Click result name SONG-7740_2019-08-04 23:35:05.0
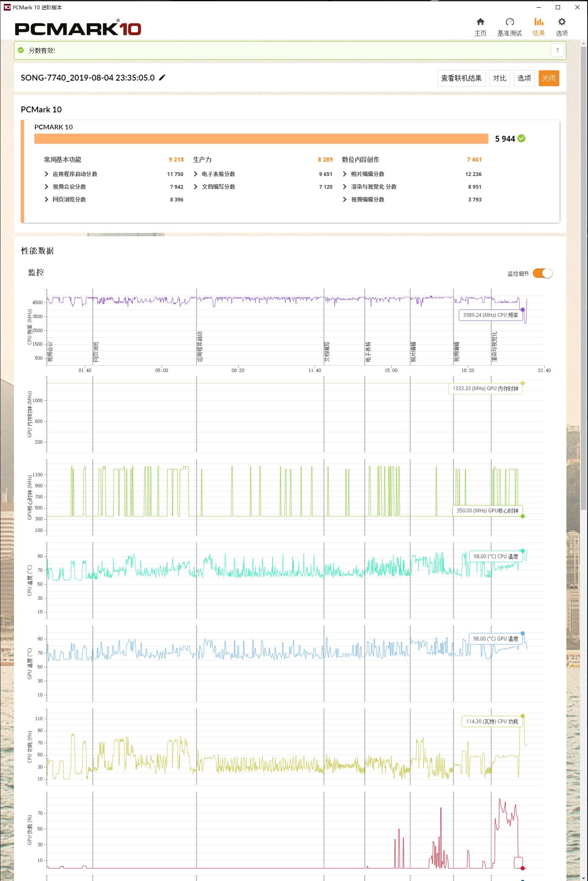Viewport: 588px width, 881px height. click(x=88, y=78)
